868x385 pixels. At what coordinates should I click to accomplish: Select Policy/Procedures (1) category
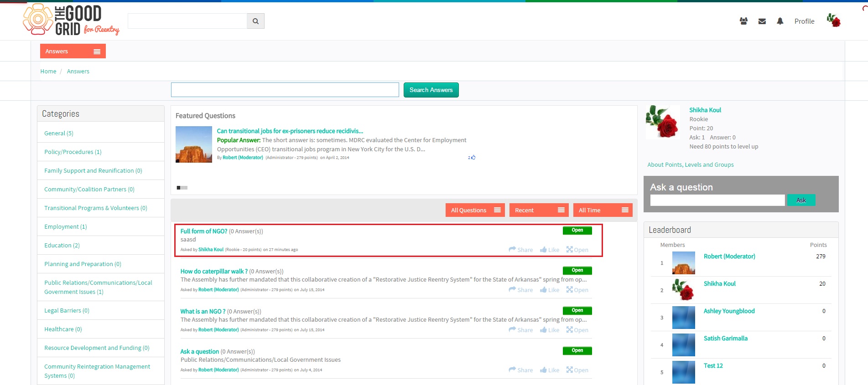tap(73, 152)
